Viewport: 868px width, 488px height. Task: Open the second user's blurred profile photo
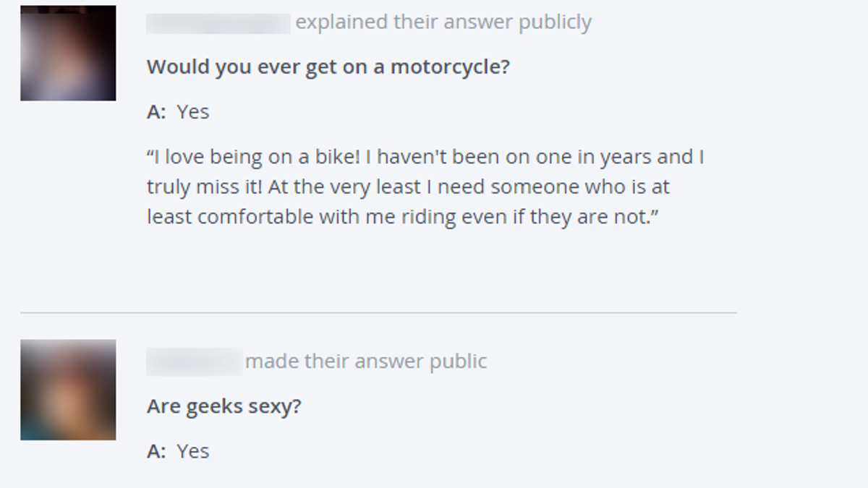(x=68, y=390)
